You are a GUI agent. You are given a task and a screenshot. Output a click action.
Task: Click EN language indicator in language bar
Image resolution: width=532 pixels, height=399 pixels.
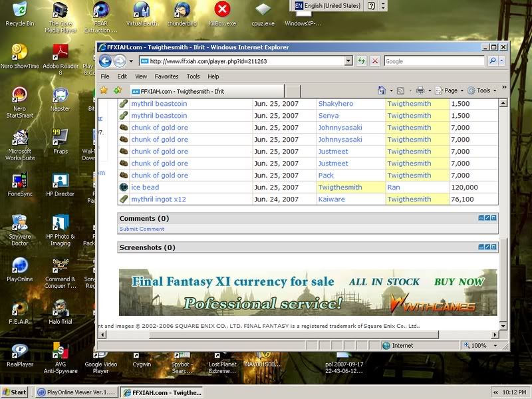(299, 5)
